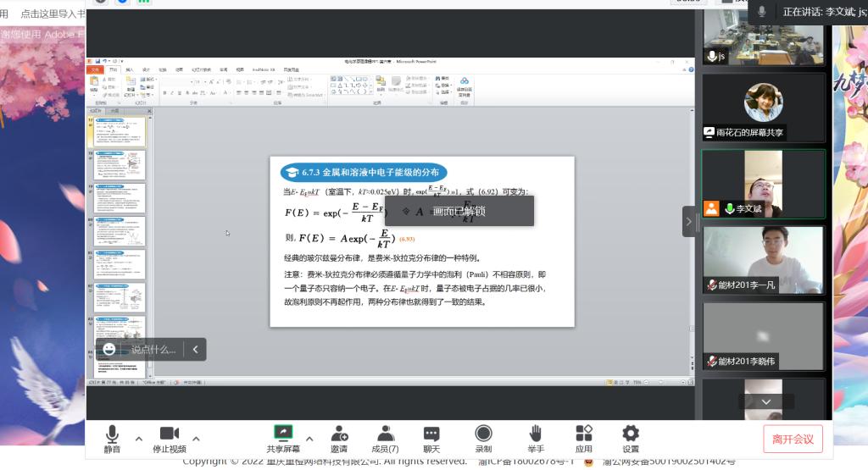Click the thumbnail panel scrollbar
This screenshot has width=868, height=470.
pyautogui.click(x=149, y=246)
